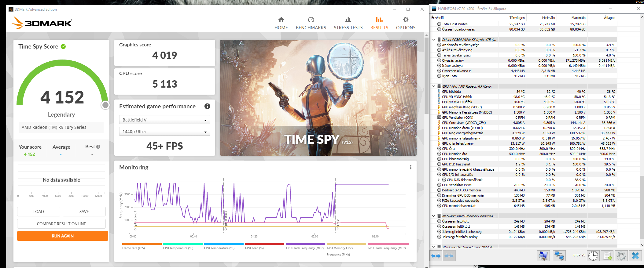Select GPU Ventilátor (ODN) row icon
This screenshot has width=644, height=268.
pyautogui.click(x=439, y=118)
